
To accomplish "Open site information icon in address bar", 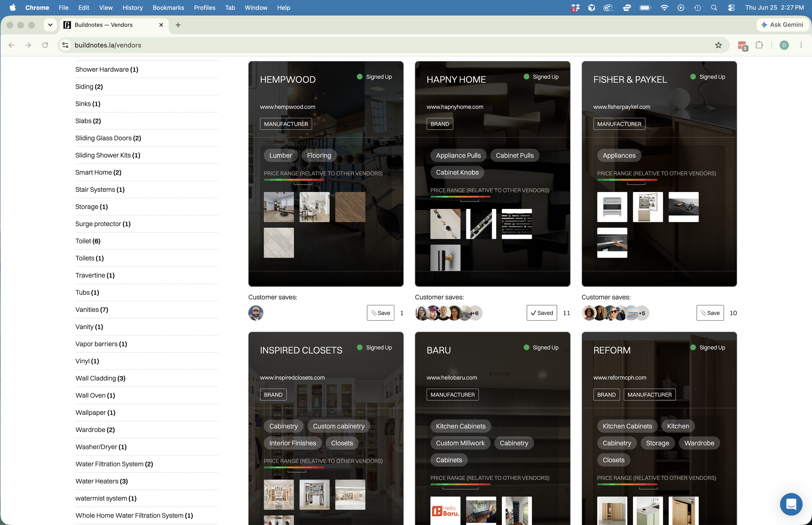I will click(x=65, y=45).
